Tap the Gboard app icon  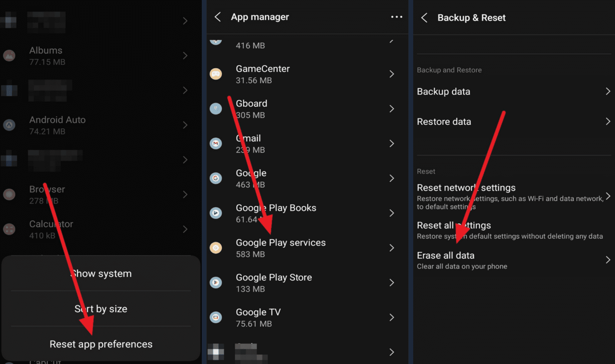click(x=216, y=109)
